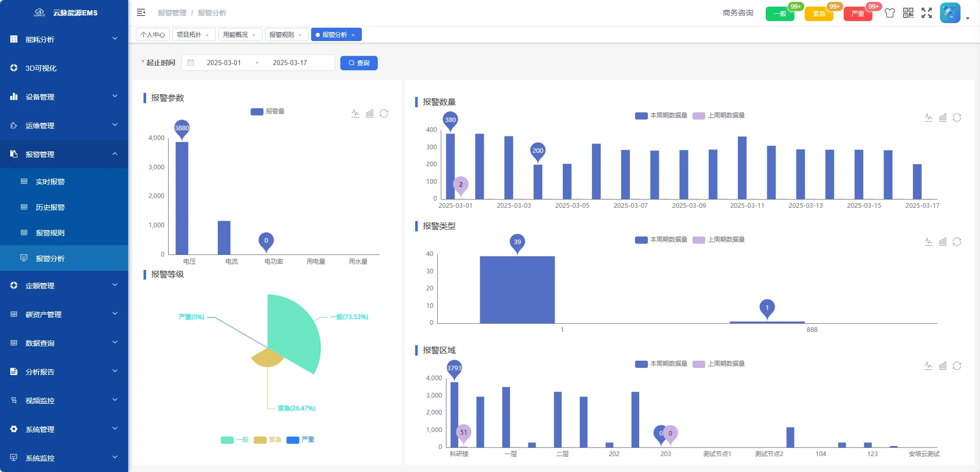Collapse the 报警管理 sidebar menu
The height and width of the screenshot is (472, 980).
pyautogui.click(x=64, y=154)
